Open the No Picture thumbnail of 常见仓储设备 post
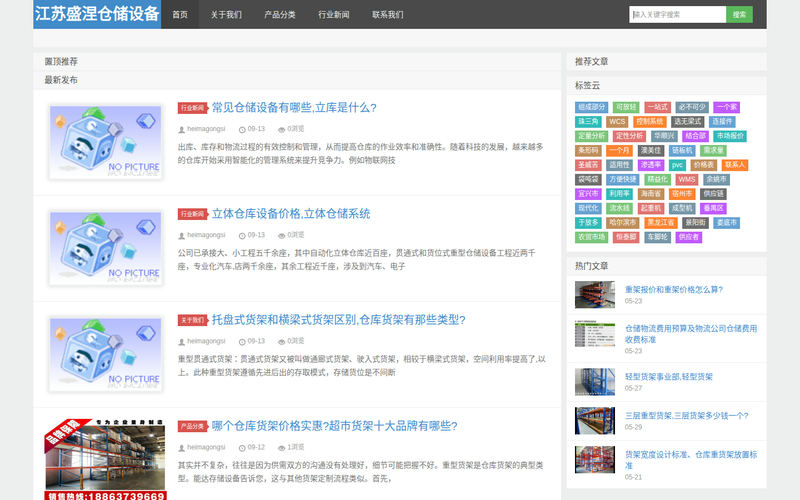Viewport: 800px width, 500px height. pos(106,141)
